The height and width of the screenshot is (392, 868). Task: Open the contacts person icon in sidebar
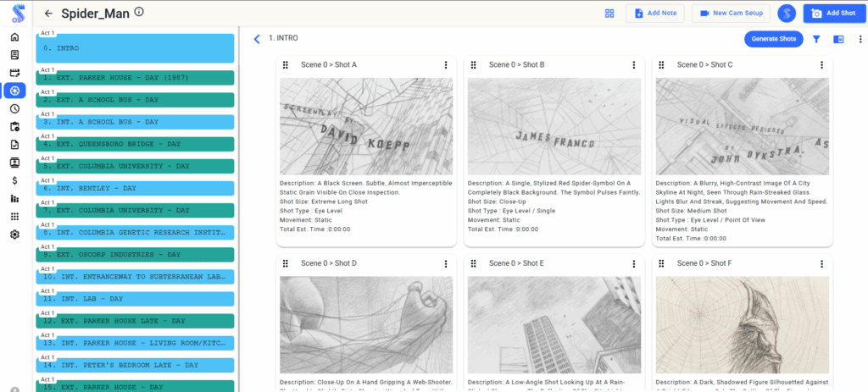(15, 163)
